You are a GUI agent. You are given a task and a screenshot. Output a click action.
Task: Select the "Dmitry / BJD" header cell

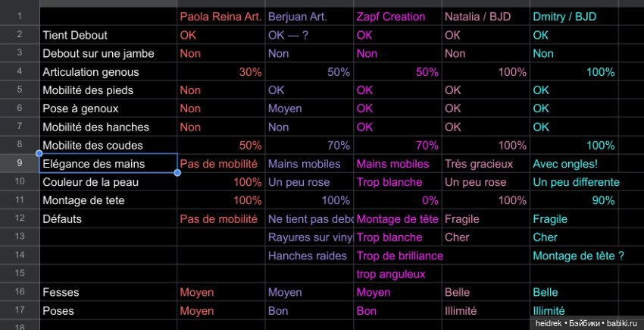574,16
